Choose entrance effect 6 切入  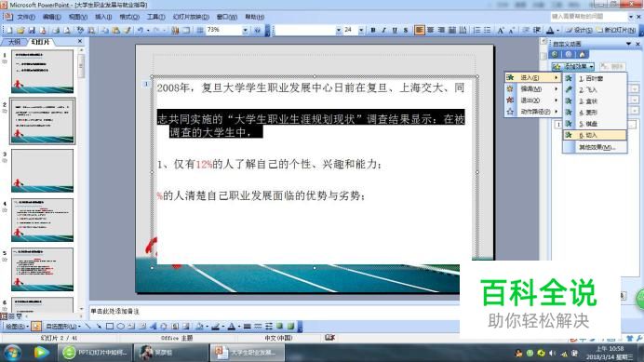point(595,135)
